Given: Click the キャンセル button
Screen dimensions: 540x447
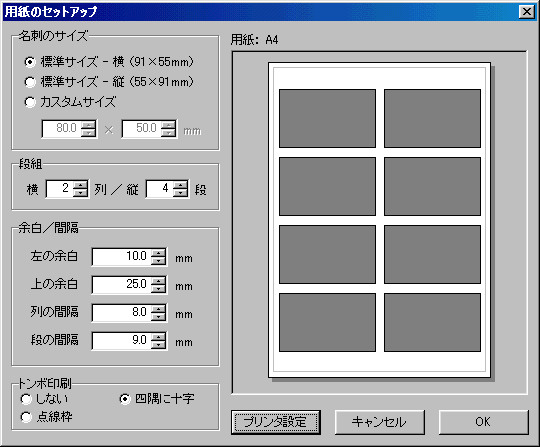Looking at the screenshot, I should [380, 422].
